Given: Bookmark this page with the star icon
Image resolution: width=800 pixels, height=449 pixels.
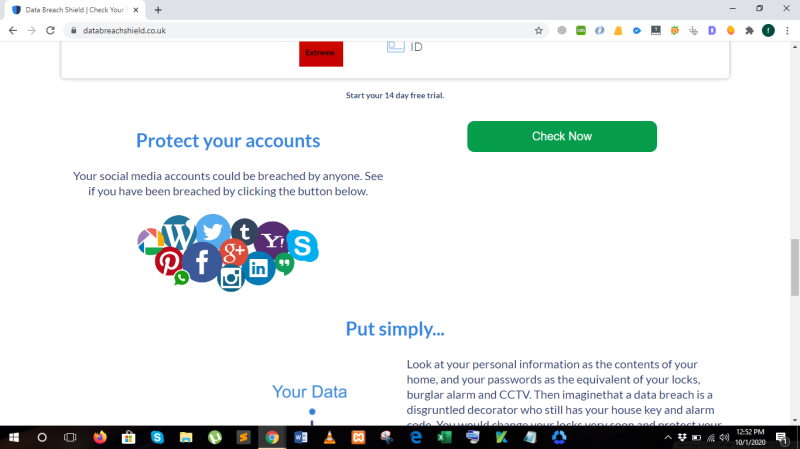Looking at the screenshot, I should click(538, 31).
